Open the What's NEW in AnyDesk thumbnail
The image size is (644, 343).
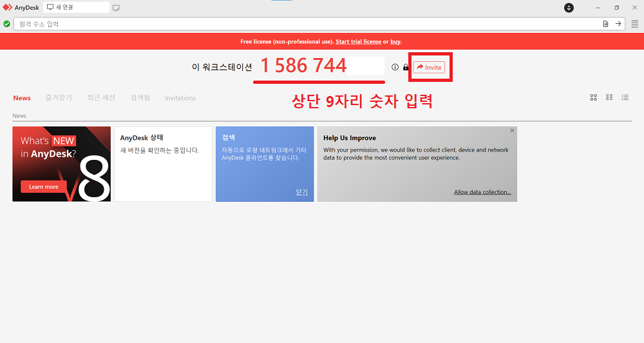62,164
